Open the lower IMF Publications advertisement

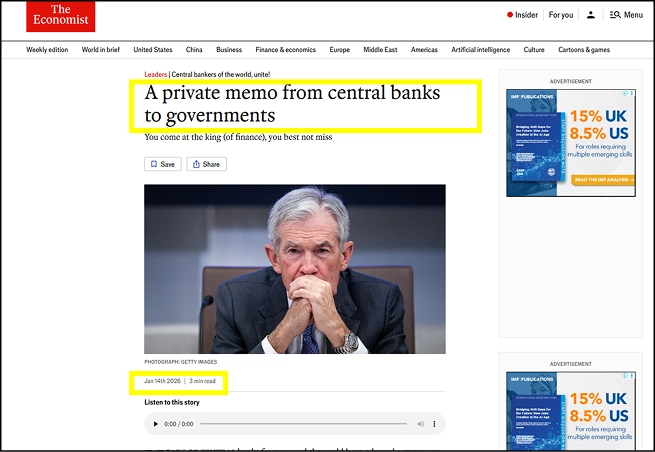pyautogui.click(x=571, y=411)
